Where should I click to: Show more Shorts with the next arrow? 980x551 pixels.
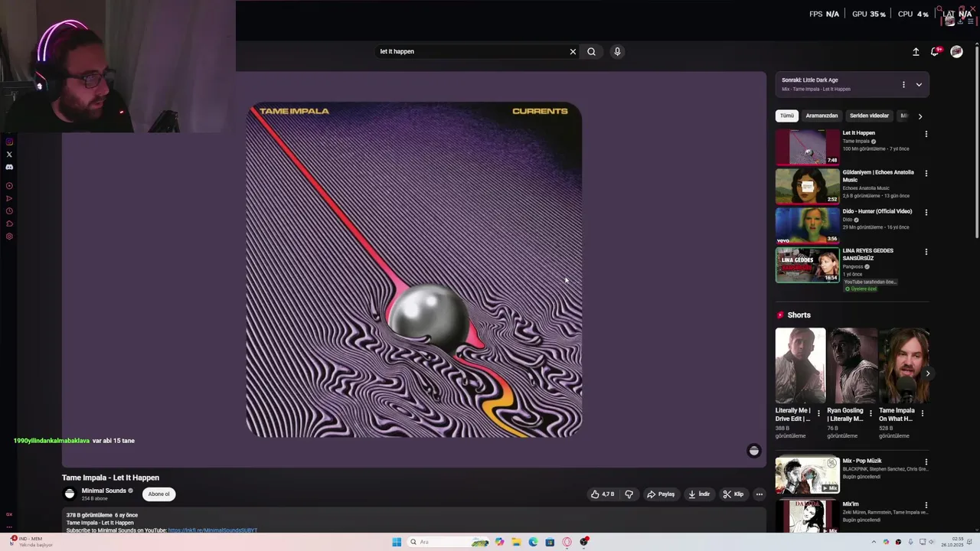click(x=927, y=373)
